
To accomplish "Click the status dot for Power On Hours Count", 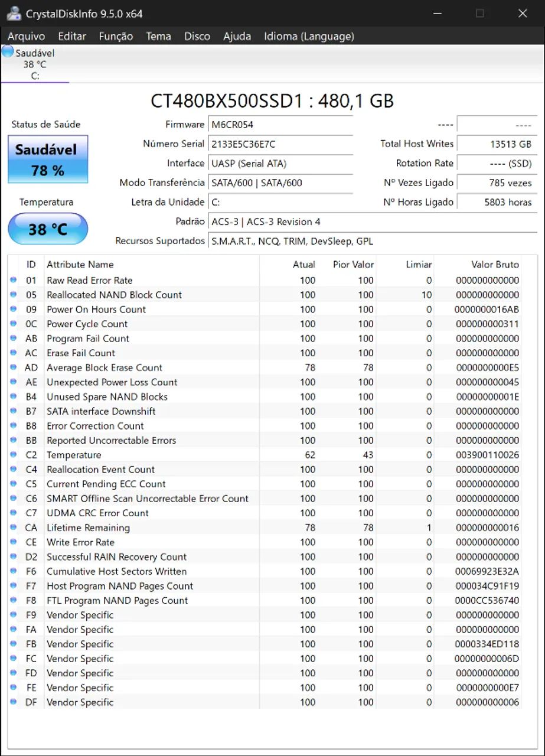I will 13,309.
